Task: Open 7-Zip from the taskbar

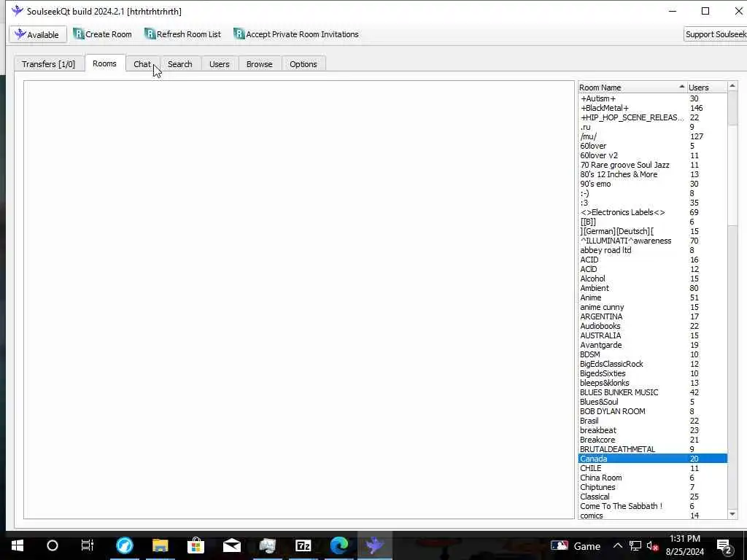Action: click(x=303, y=545)
